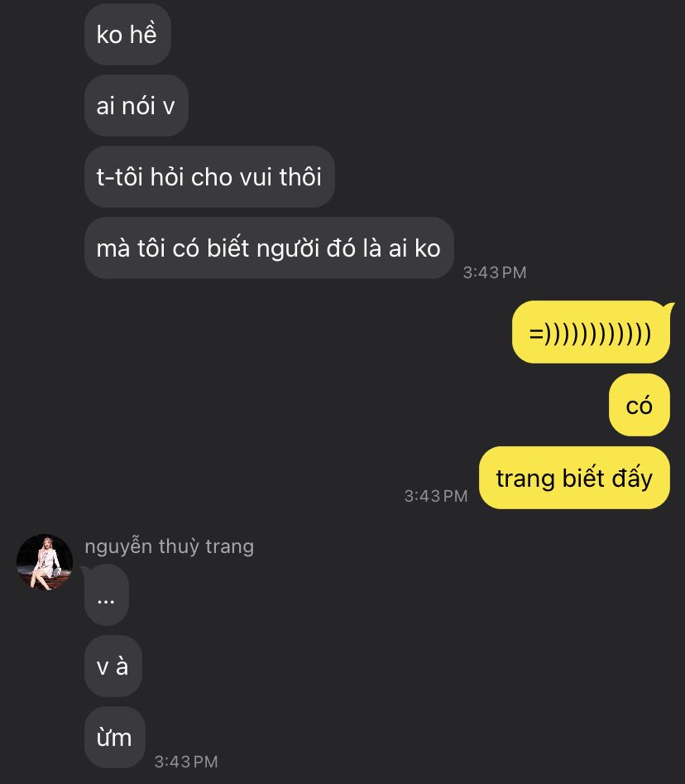Tap the '...' message bubble
The image size is (685, 784).
pos(106,595)
